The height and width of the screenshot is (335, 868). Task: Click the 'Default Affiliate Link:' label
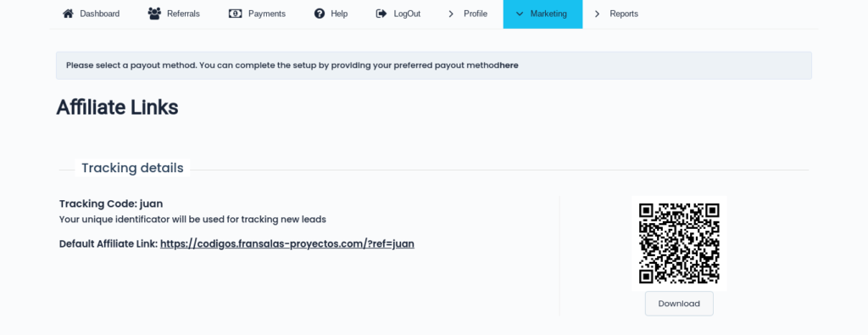click(108, 243)
